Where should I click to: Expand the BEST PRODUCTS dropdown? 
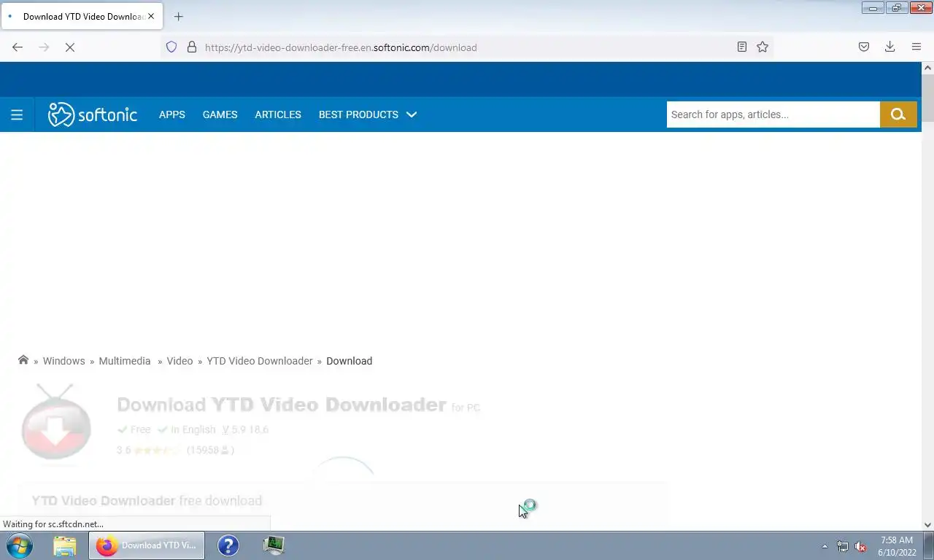(x=367, y=114)
